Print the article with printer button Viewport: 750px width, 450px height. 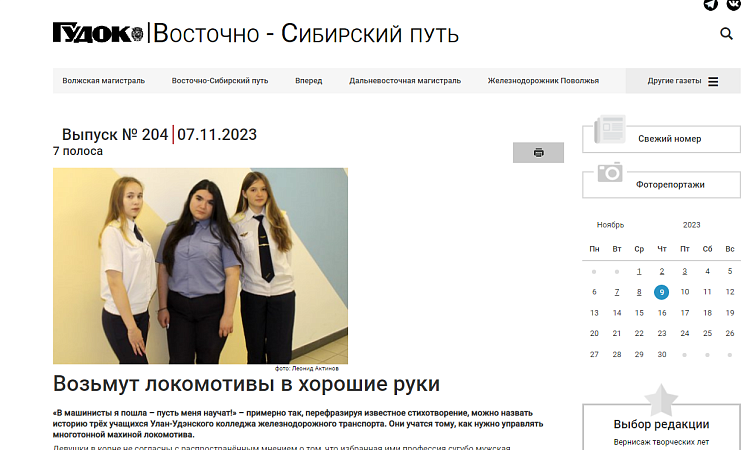538,153
